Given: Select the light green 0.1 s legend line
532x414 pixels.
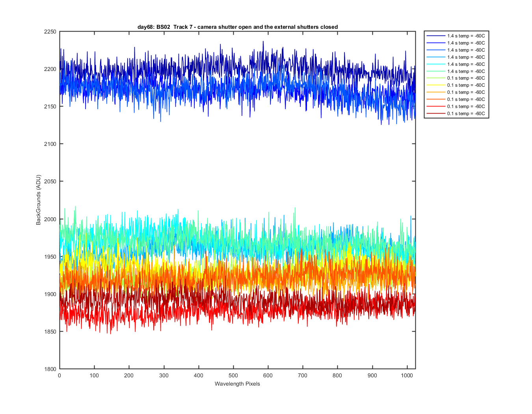Looking at the screenshot, I should pyautogui.click(x=435, y=78).
